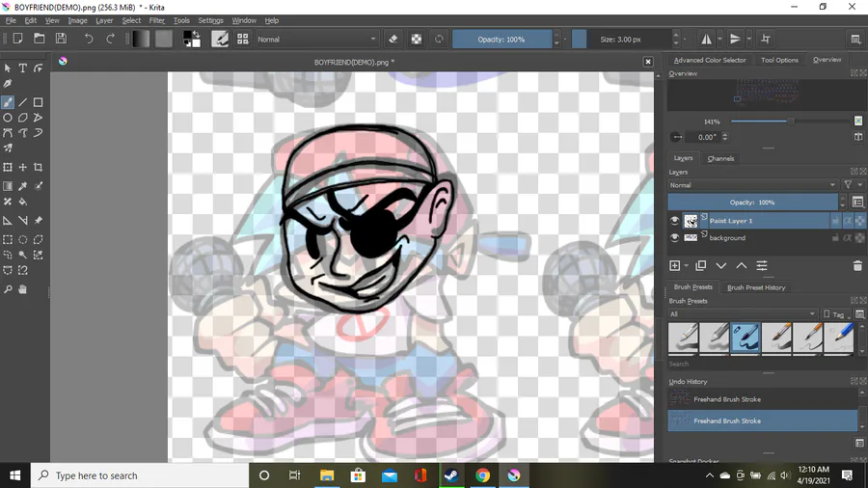Open the Settings menu
Viewport: 868px width, 488px height.
(210, 20)
